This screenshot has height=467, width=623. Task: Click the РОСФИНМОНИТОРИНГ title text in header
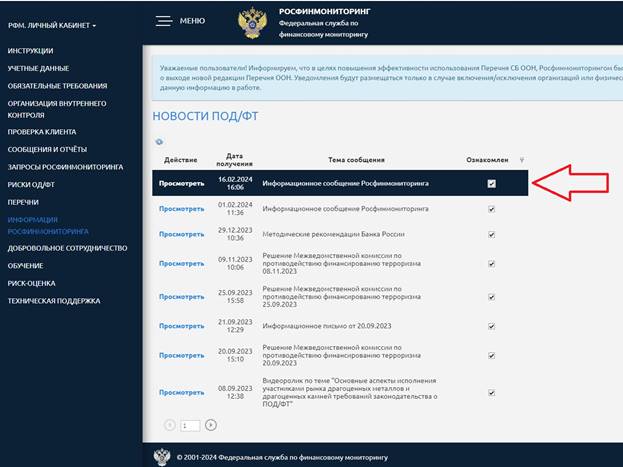(324, 12)
